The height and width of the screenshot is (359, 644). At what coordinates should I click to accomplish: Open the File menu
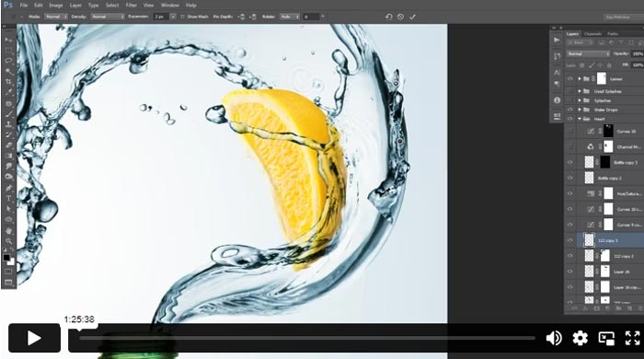24,6
